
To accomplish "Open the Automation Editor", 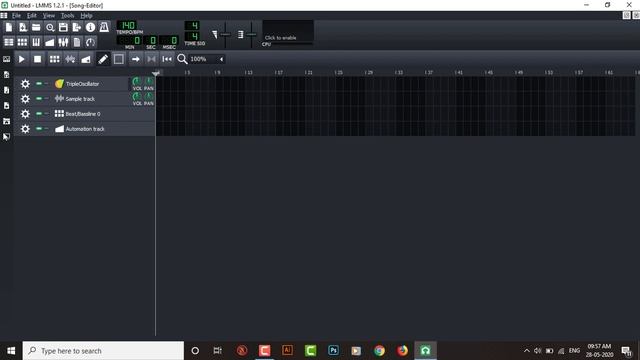I will [x=50, y=42].
